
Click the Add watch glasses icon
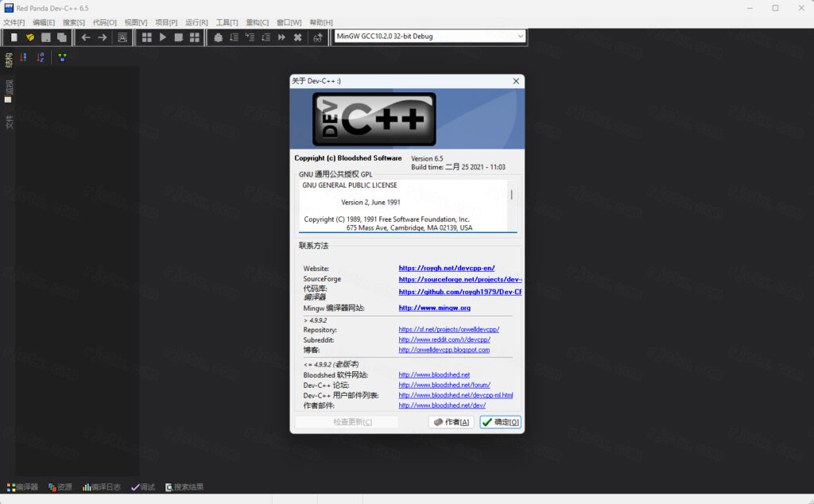[318, 37]
